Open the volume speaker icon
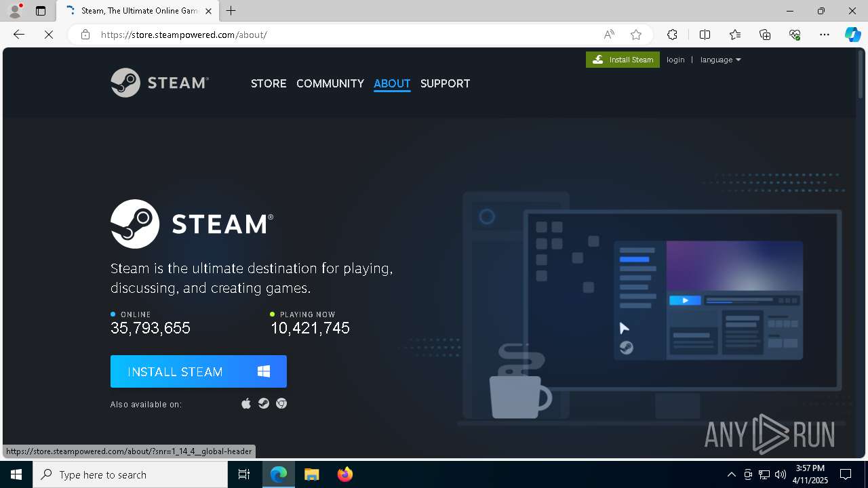The height and width of the screenshot is (488, 868). pyautogui.click(x=780, y=474)
